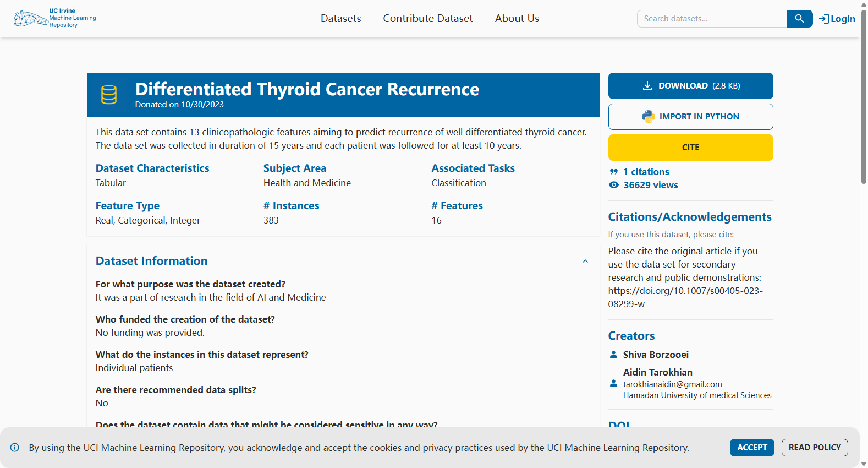The image size is (868, 468).
Task: Open Contribute Dataset page
Action: [x=428, y=19]
